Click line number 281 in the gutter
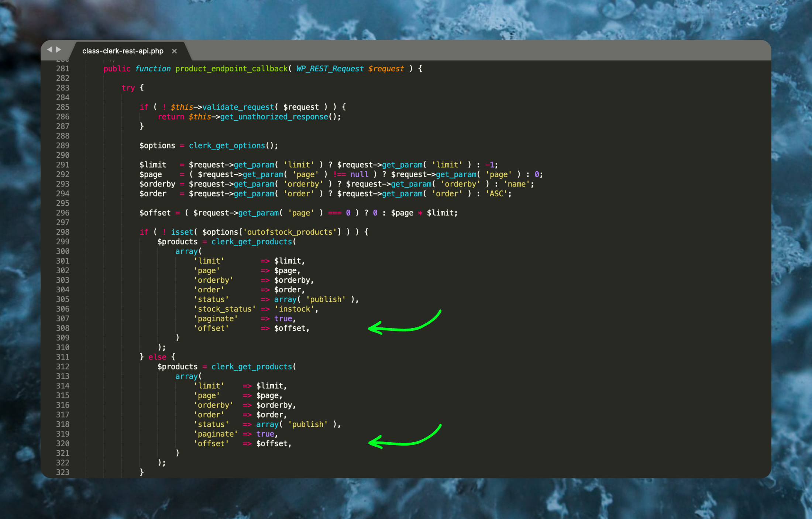Image resolution: width=812 pixels, height=519 pixels. (62, 69)
